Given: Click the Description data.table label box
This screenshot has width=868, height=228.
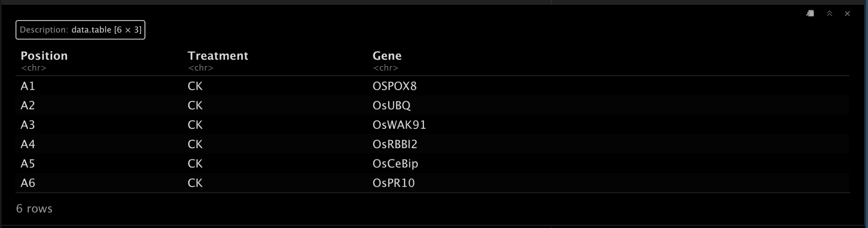Looking at the screenshot, I should (x=80, y=30).
